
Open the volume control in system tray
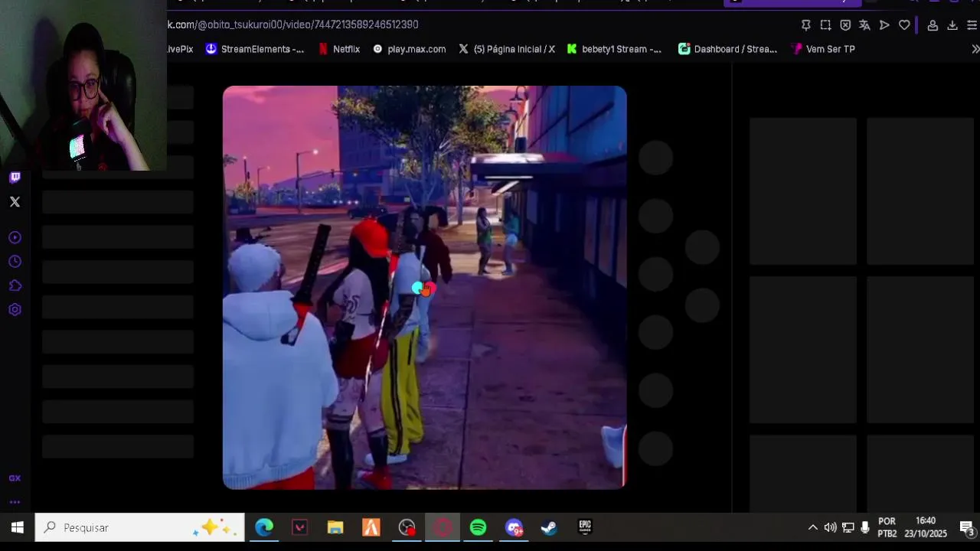pyautogui.click(x=830, y=528)
